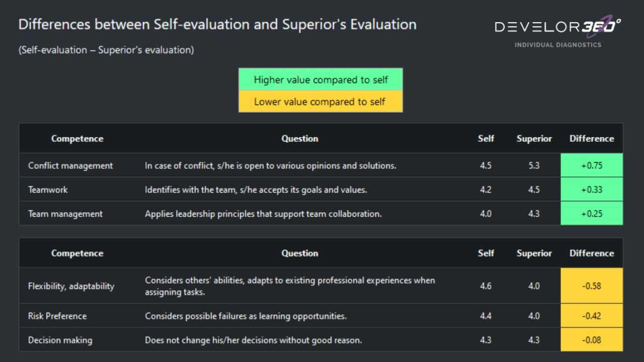Click the +0.25 difference cell
The height and width of the screenshot is (362, 644).
pyautogui.click(x=592, y=214)
